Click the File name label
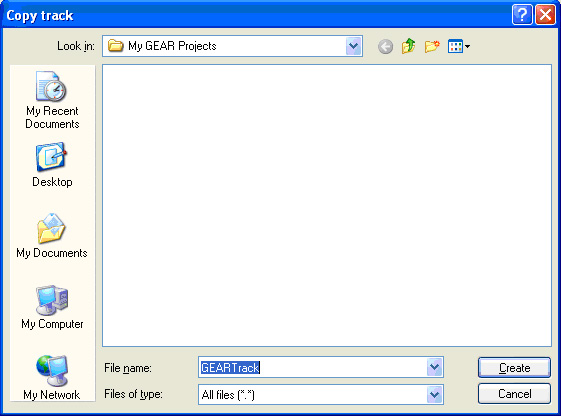The image size is (561, 416). click(x=128, y=368)
